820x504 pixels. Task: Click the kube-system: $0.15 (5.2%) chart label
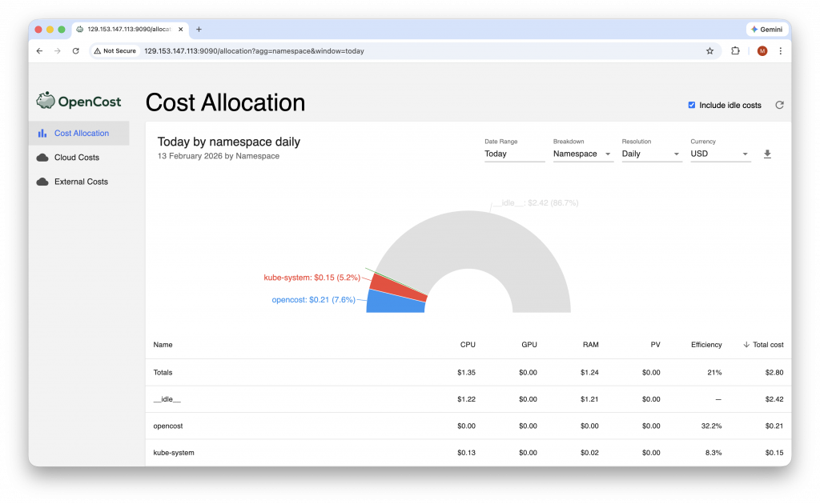(x=312, y=278)
